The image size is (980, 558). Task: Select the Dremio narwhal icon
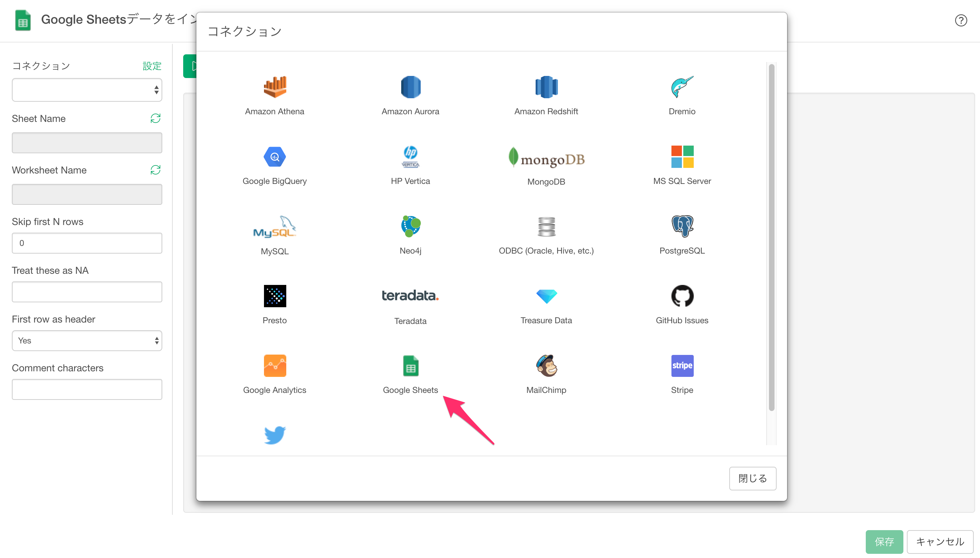click(682, 87)
